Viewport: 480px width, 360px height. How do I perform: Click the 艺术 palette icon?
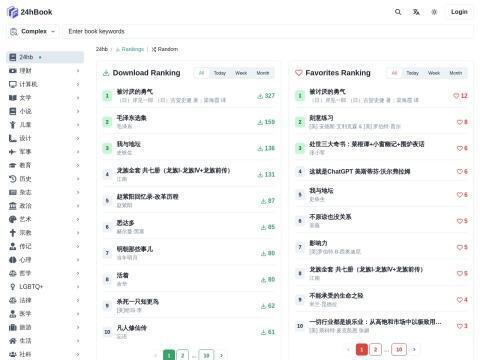[x=13, y=219]
